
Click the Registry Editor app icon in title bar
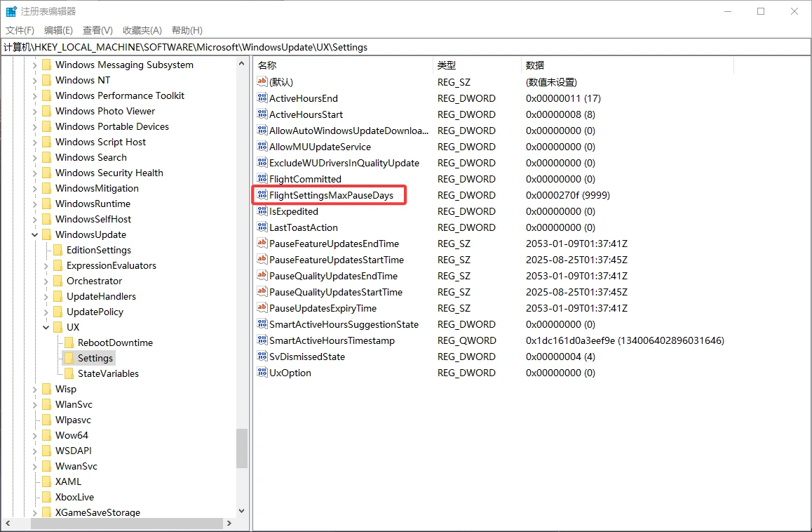11,11
